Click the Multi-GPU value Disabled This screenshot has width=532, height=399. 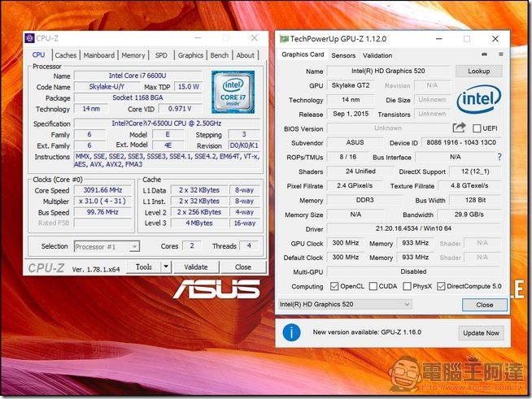pos(413,271)
